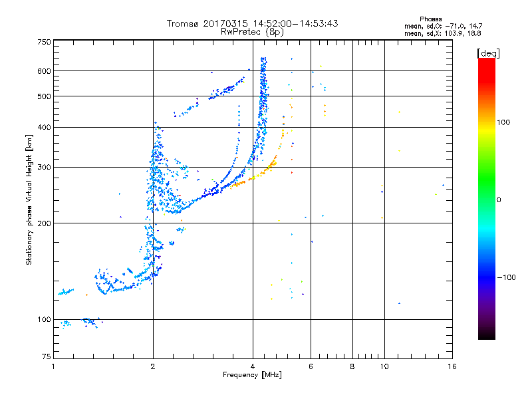
Task: Click the colorbar label '100'
Action: point(503,122)
